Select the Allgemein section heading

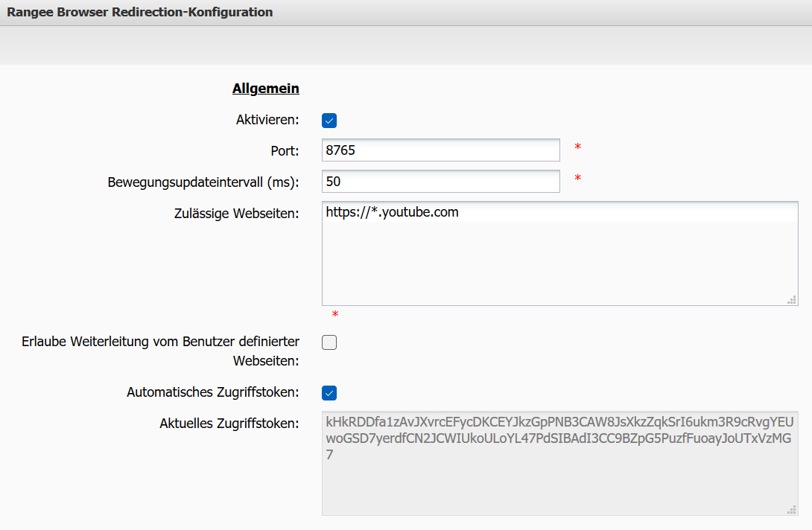coord(266,89)
